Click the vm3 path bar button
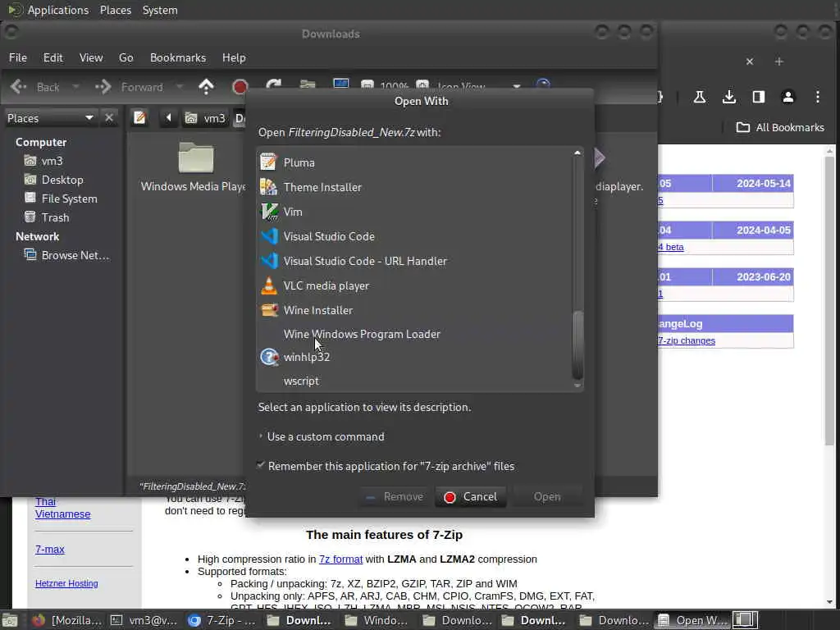 pyautogui.click(x=205, y=118)
